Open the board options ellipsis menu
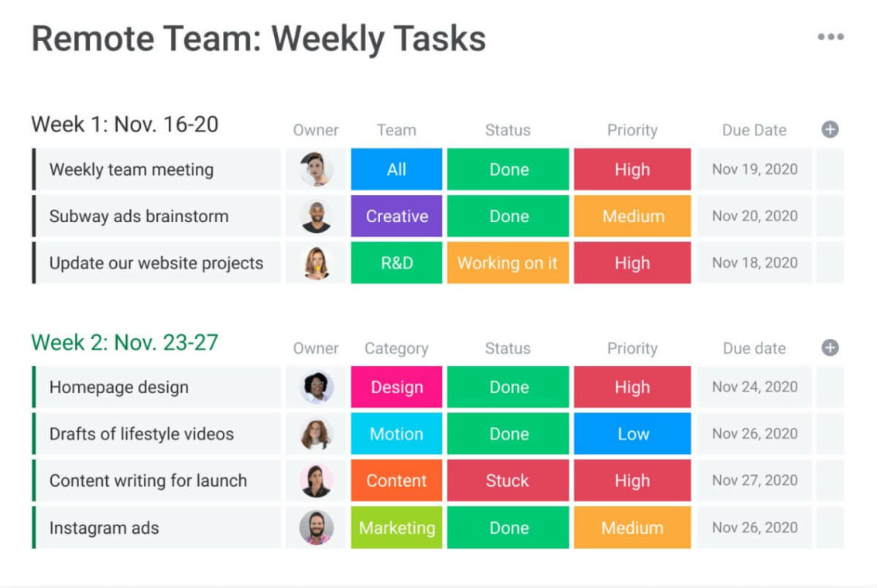 pos(831,36)
